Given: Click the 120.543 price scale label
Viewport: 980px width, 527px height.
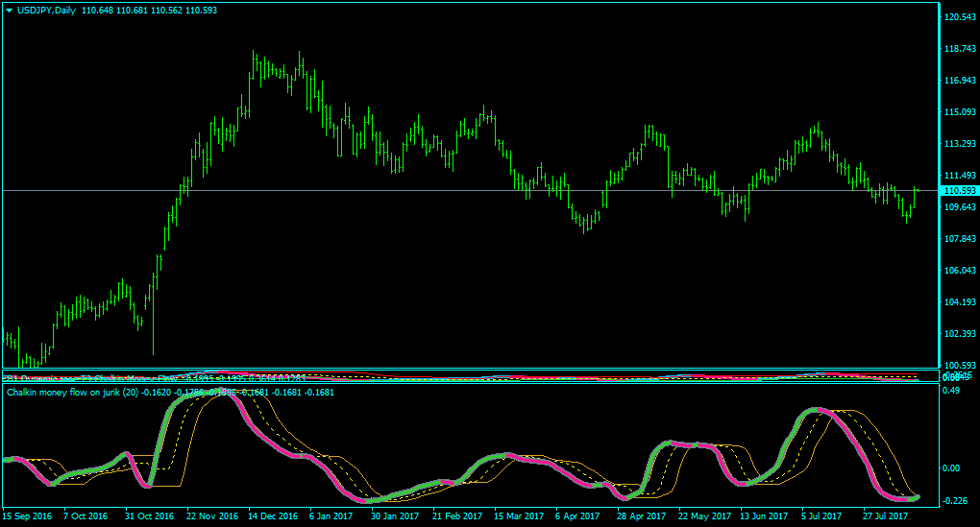Looking at the screenshot, I should (x=961, y=17).
